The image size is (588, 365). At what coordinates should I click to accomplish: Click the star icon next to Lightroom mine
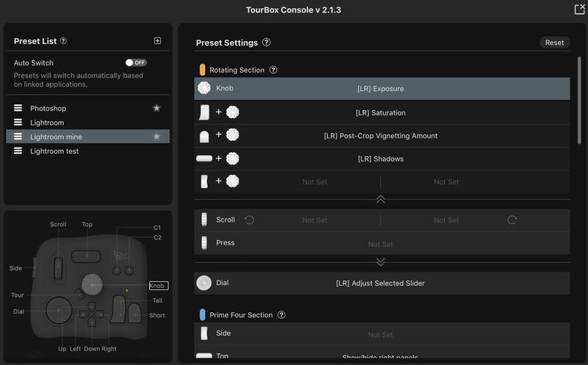pyautogui.click(x=157, y=137)
